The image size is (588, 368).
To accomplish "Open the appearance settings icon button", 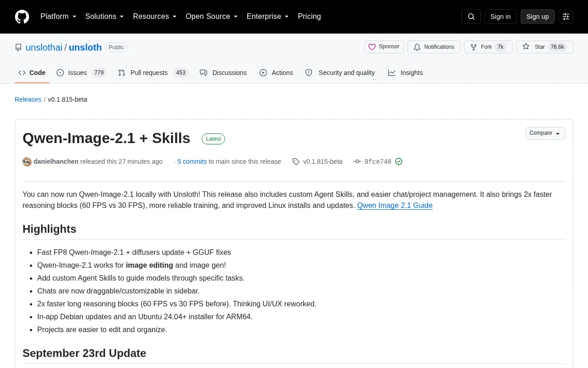I will tap(566, 17).
